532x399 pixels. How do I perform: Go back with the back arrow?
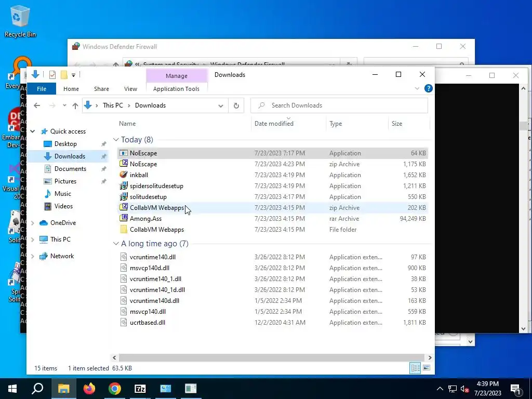37,105
